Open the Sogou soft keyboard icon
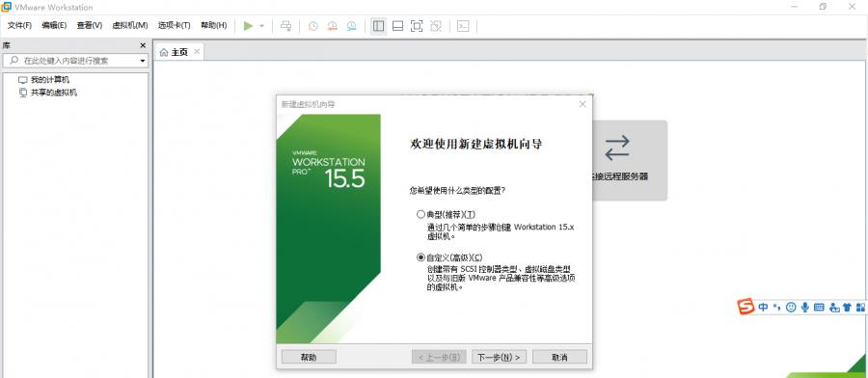868x378 pixels. (x=819, y=308)
